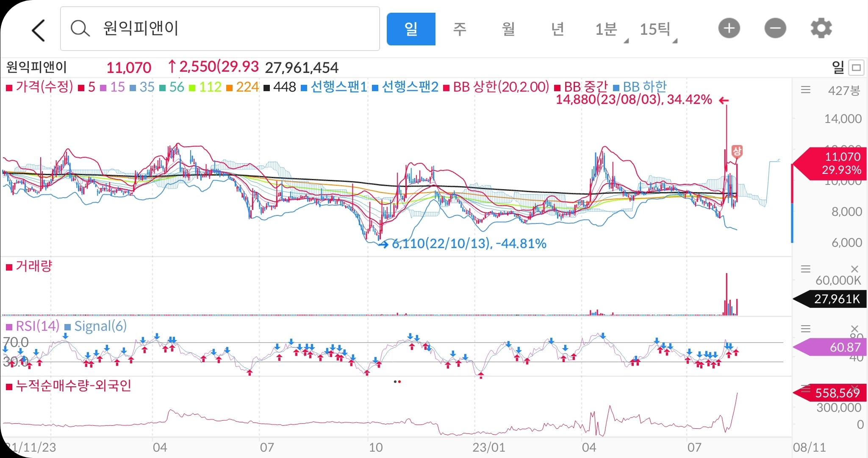The height and width of the screenshot is (458, 868).
Task: Switch to 주 weekly chart
Action: (460, 29)
